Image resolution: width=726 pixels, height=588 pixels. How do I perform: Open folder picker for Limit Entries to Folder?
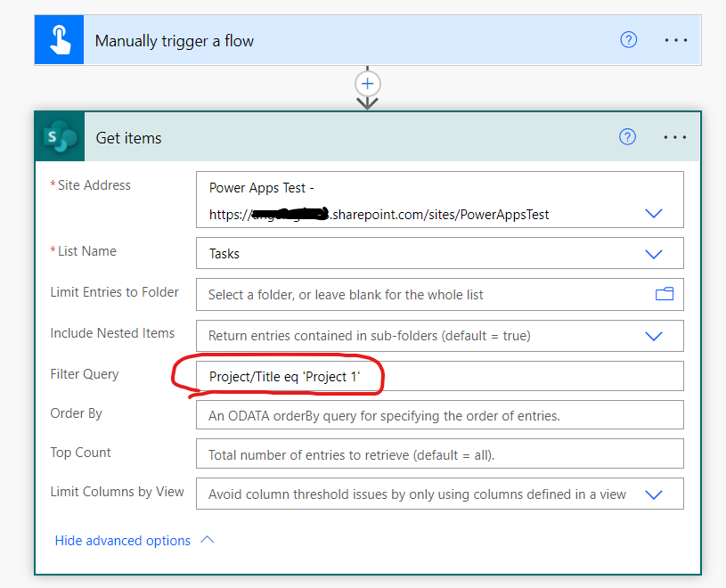point(665,294)
